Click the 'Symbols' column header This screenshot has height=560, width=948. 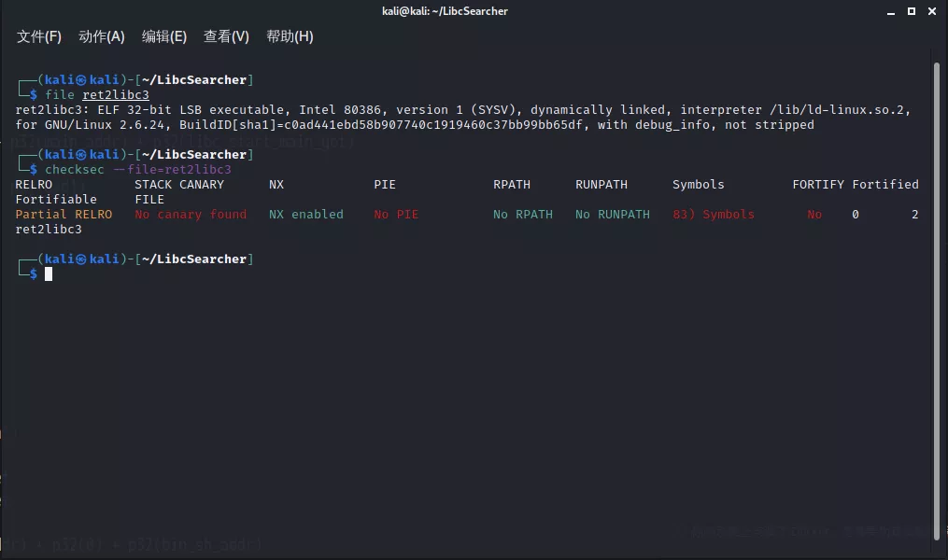(699, 184)
